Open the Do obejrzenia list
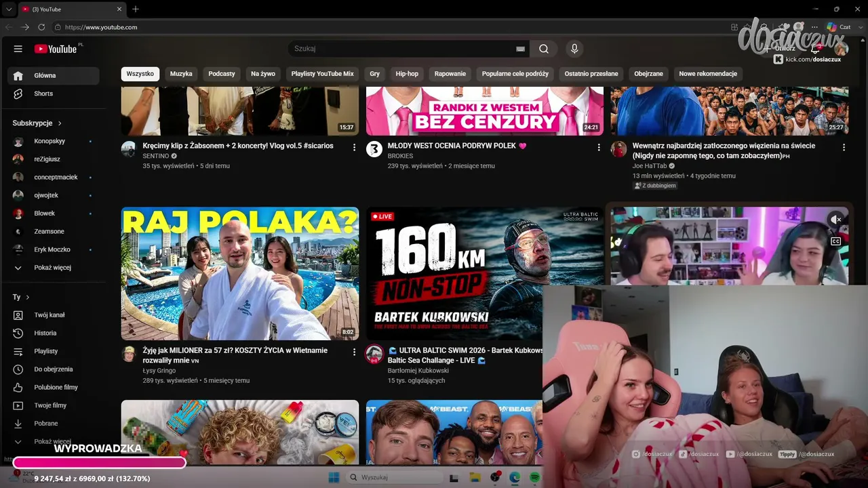The image size is (868, 488). point(53,369)
